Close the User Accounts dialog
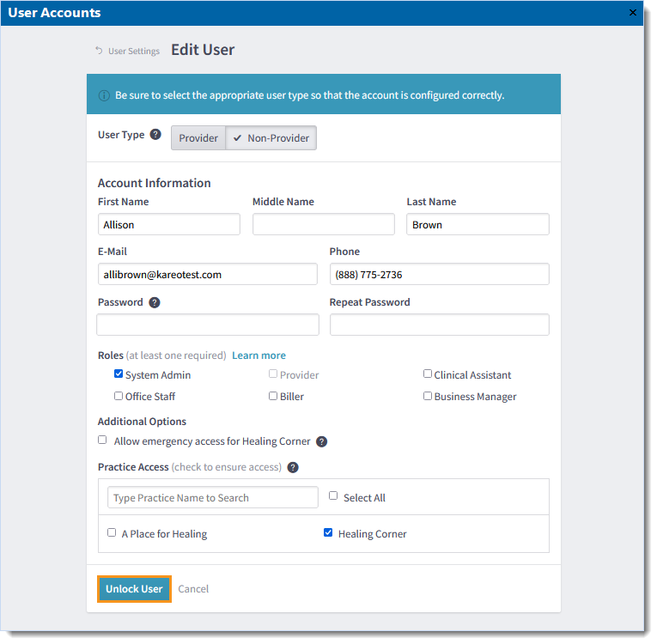 (633, 13)
